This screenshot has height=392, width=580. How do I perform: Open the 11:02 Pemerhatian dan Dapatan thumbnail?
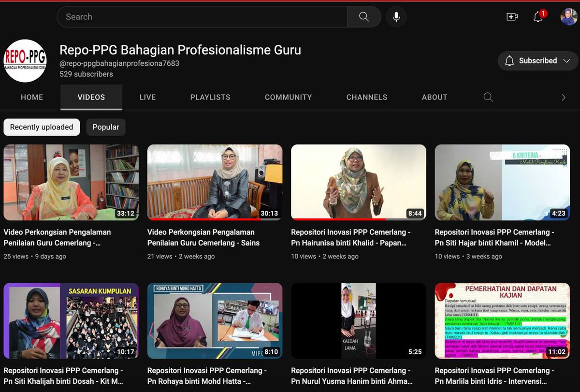(502, 321)
